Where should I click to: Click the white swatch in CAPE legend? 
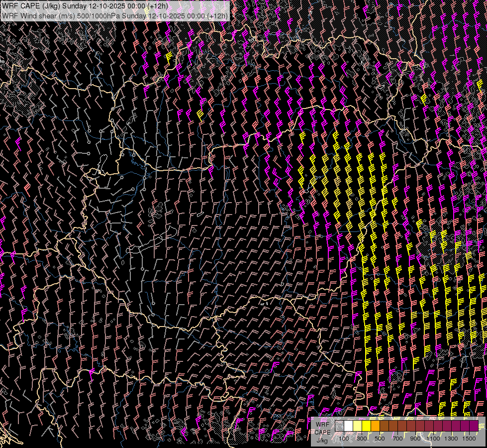(349, 426)
